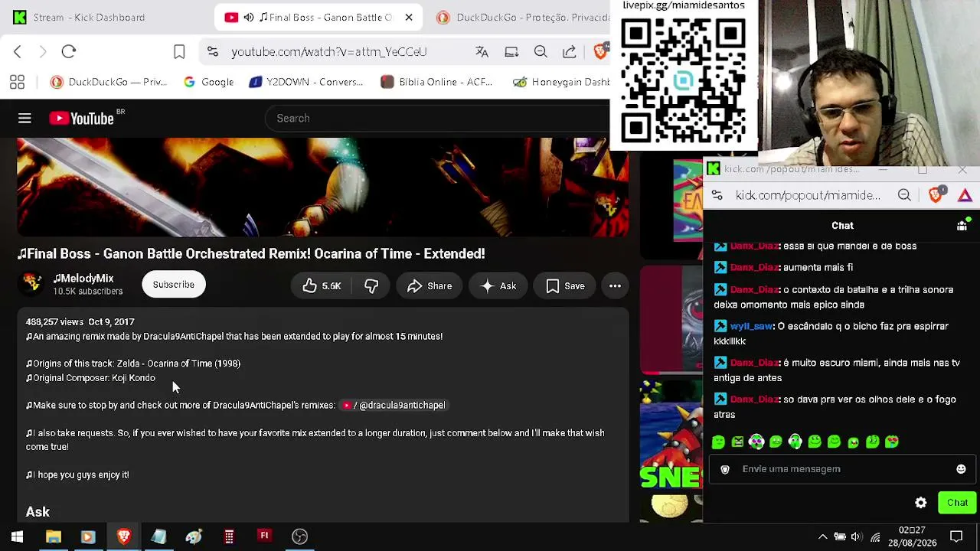Open the more actions three-dot menu
The height and width of the screenshot is (551, 980).
tap(615, 286)
